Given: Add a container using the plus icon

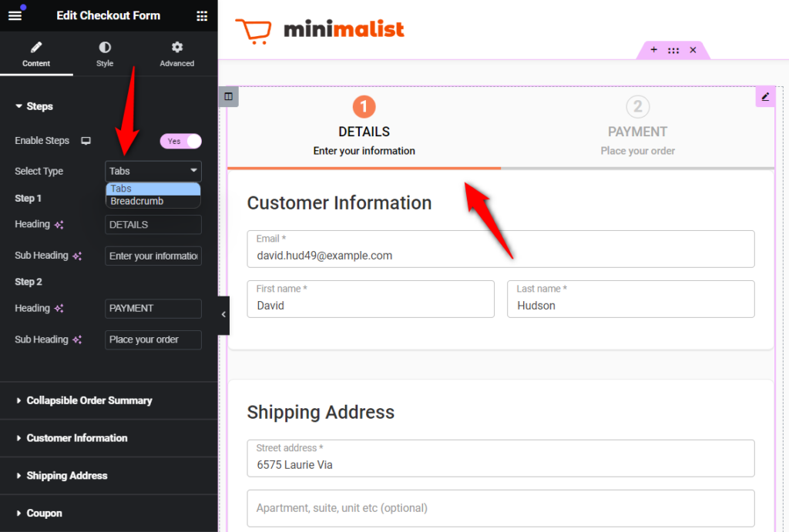Looking at the screenshot, I should click(x=653, y=50).
